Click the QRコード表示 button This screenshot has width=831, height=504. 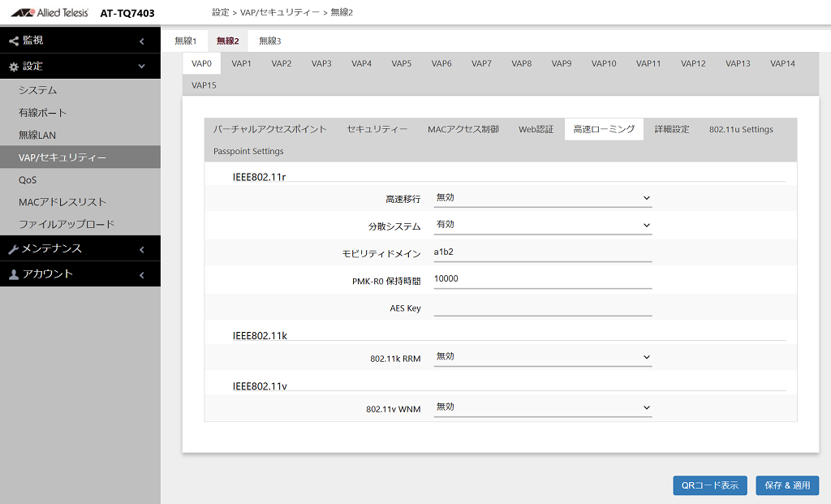pos(710,485)
